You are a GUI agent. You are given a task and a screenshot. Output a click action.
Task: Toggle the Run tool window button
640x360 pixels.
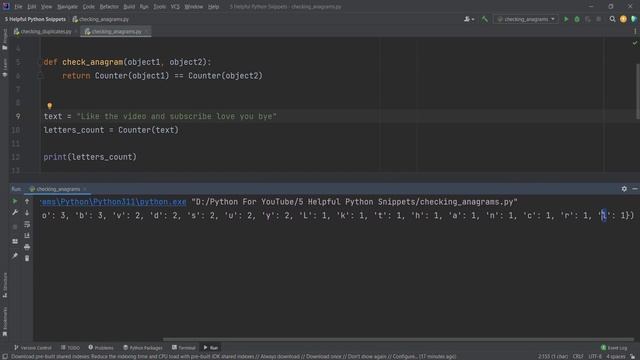pyautogui.click(x=211, y=348)
